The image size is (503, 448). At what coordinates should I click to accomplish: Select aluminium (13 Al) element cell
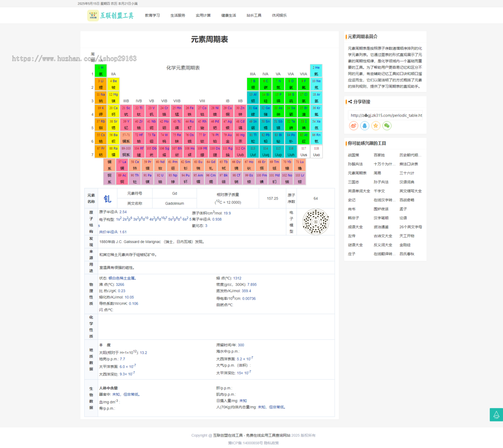(x=253, y=97)
